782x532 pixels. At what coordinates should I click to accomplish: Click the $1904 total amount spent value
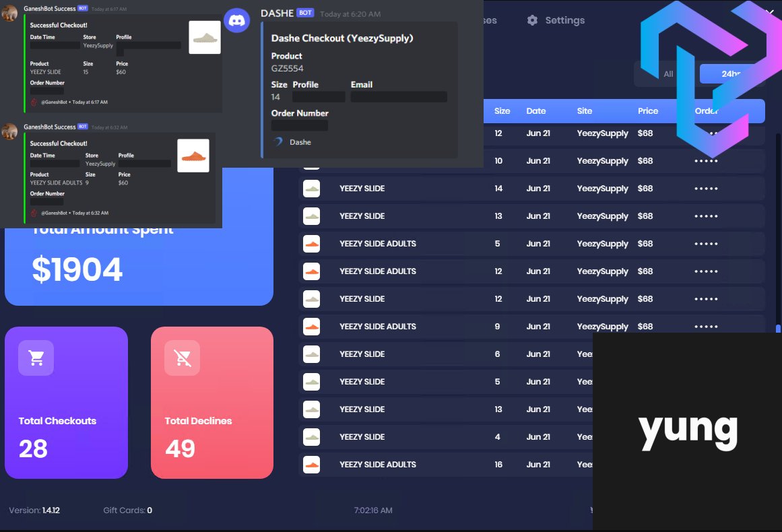coord(77,269)
